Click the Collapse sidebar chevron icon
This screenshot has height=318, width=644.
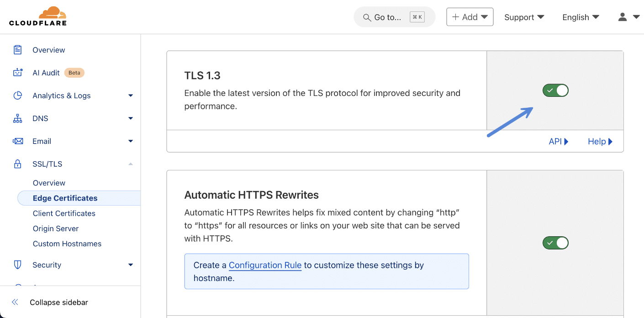coord(15,302)
